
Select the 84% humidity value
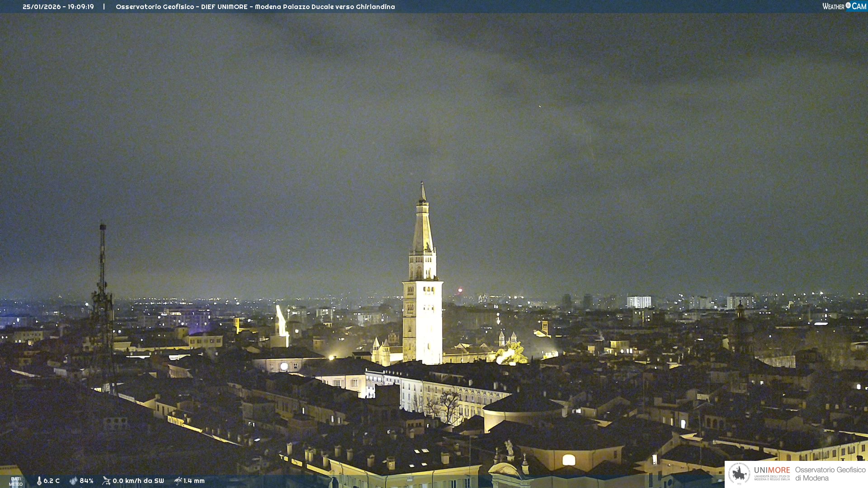(x=86, y=481)
